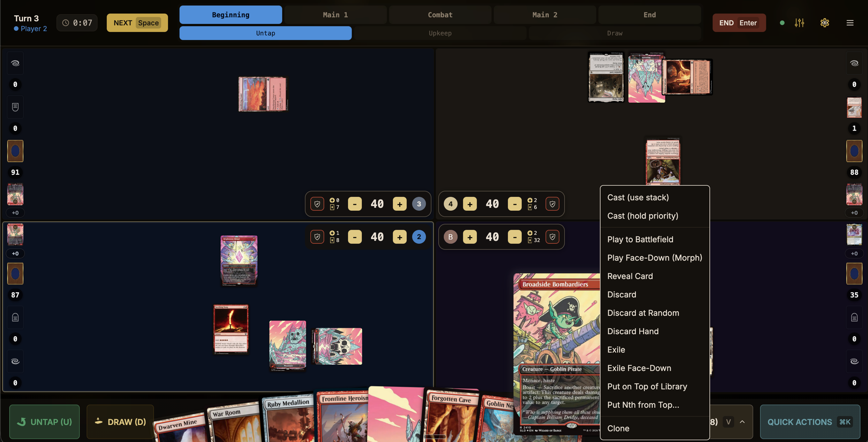Choose Reveal Card in the menu
Screen dimensions: 868x442
(x=655, y=276)
